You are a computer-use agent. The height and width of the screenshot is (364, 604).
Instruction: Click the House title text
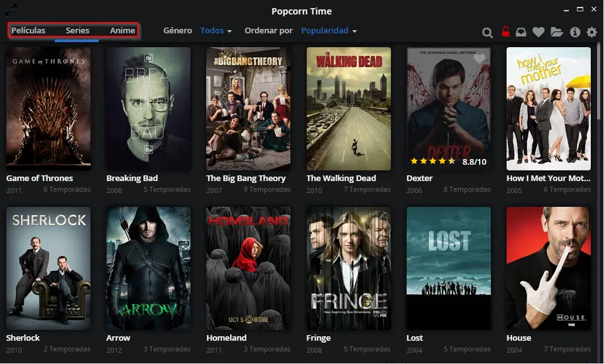pyautogui.click(x=519, y=338)
